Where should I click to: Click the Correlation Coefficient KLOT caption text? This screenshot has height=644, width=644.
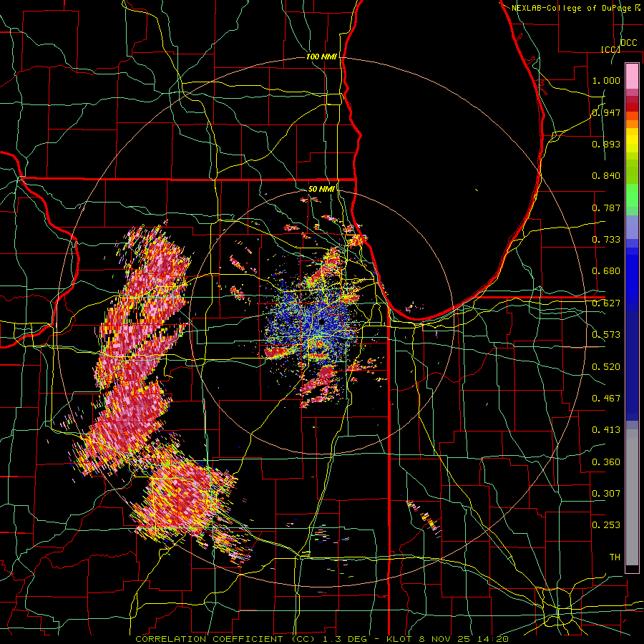322,639
